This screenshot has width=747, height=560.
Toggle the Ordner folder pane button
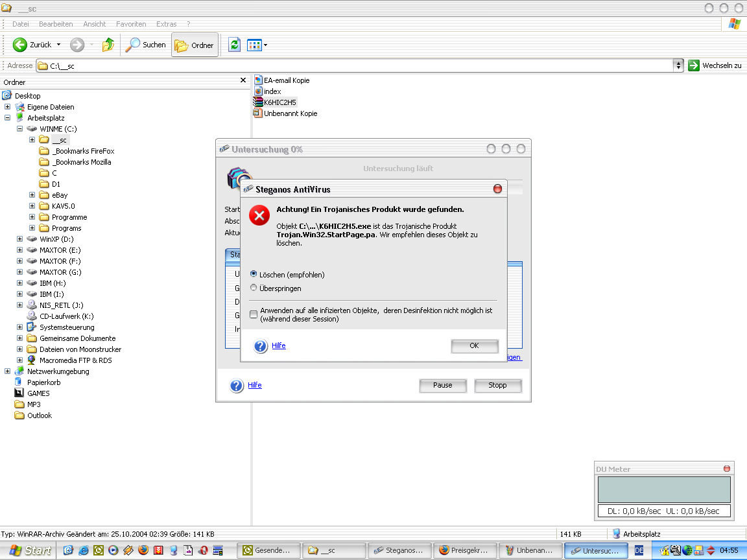click(x=195, y=45)
